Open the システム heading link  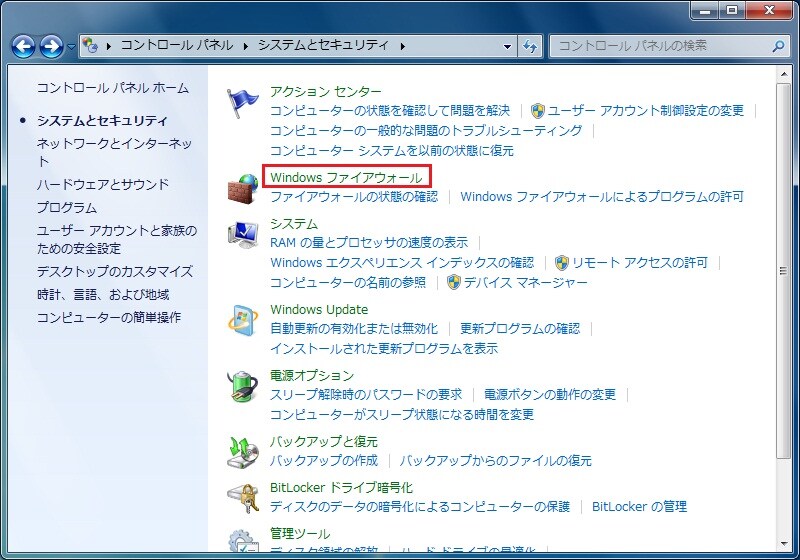point(294,224)
